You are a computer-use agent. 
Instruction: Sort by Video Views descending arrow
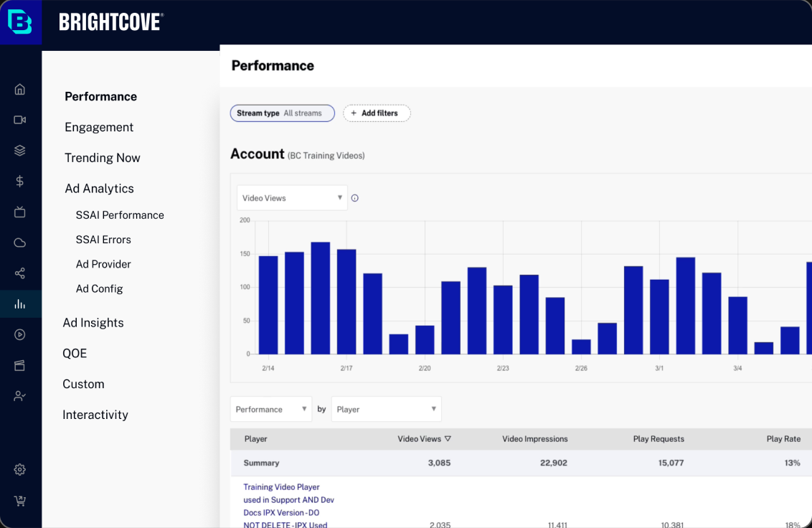[448, 439]
